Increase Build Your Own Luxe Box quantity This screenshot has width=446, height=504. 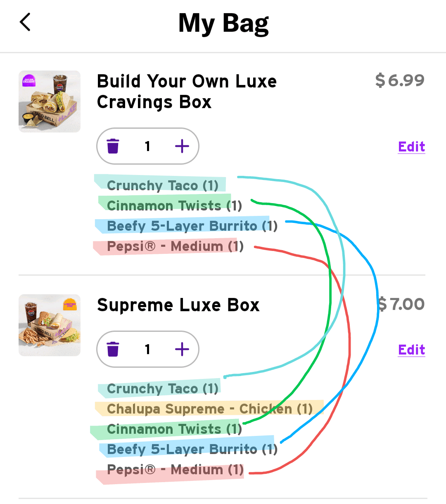(182, 146)
